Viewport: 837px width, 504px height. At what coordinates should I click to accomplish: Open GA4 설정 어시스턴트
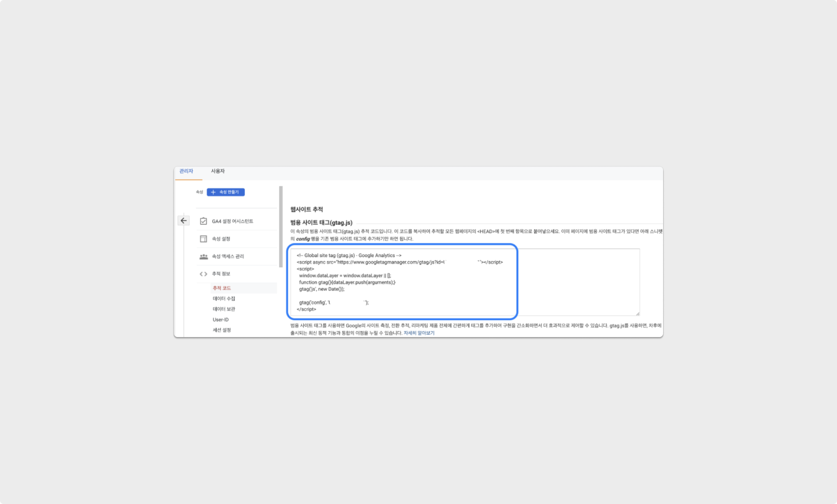tap(233, 221)
